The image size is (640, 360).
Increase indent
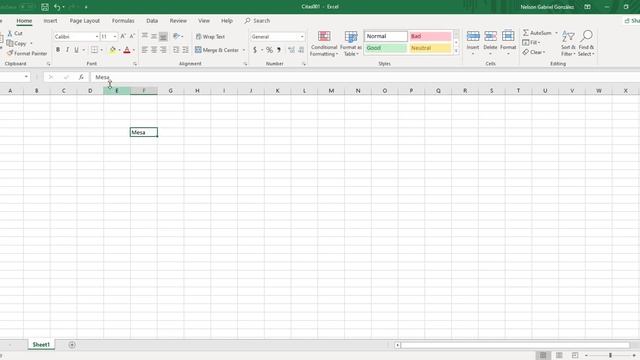(185, 50)
